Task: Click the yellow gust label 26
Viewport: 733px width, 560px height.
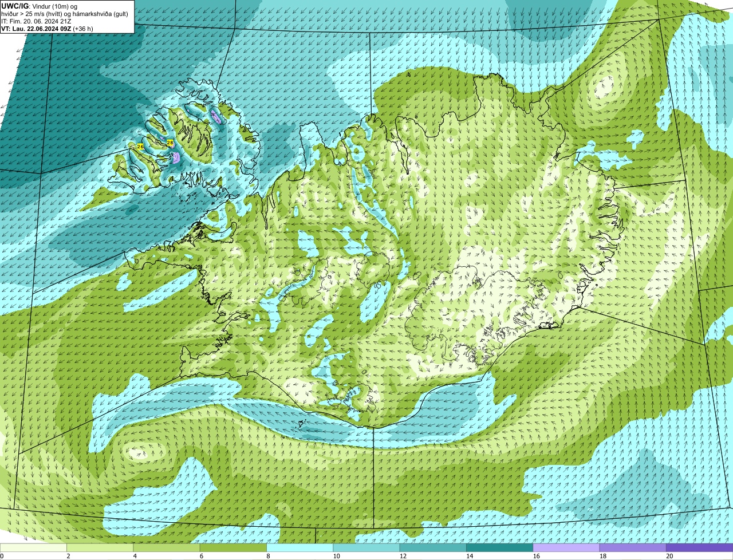Action: 140,147
